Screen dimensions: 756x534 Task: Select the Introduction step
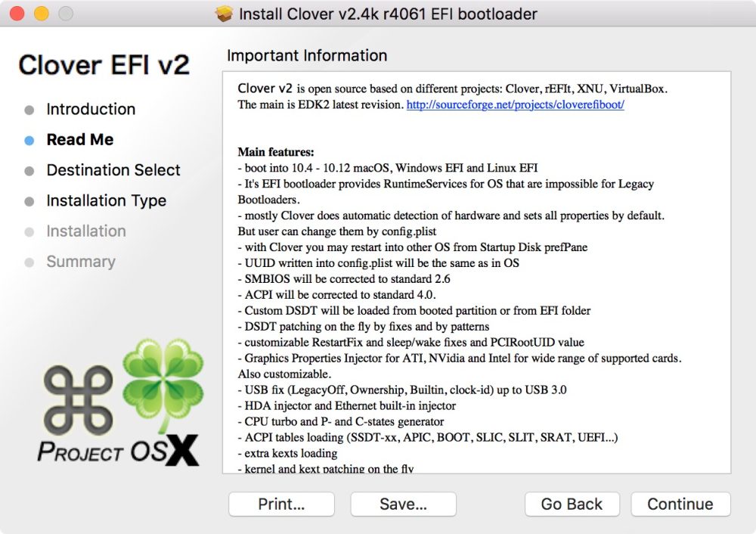91,109
